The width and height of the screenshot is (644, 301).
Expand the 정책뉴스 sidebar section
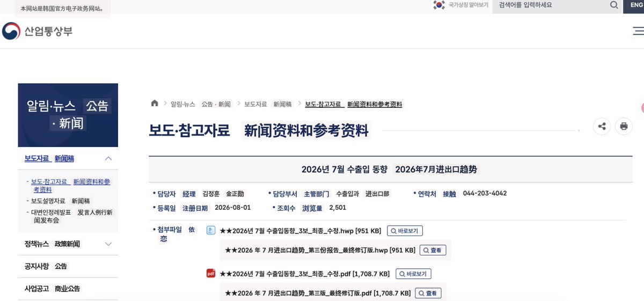108,244
